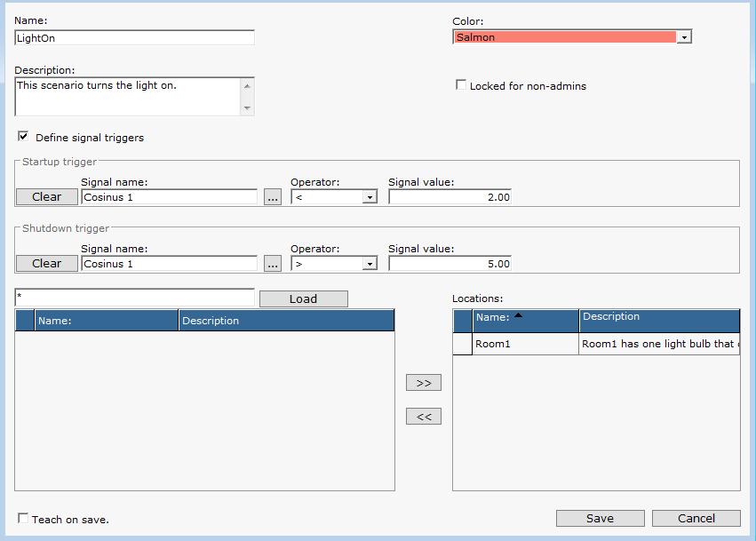Uncheck Define signal triggers checkbox
This screenshot has height=541, width=756.
[23, 137]
